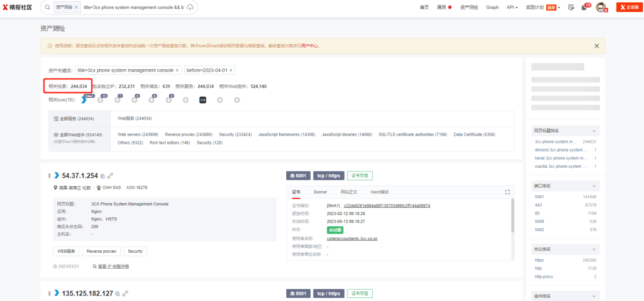Open SHA1 fingerprint c22de9261e984a98 link

[387, 205]
